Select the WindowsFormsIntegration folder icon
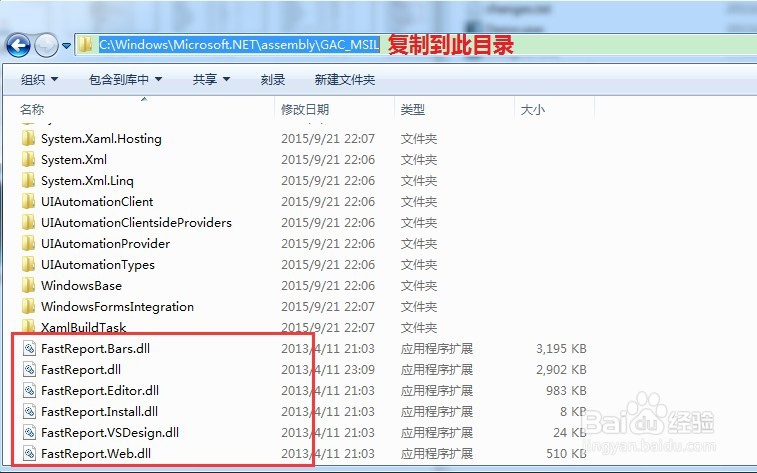 tap(28, 306)
